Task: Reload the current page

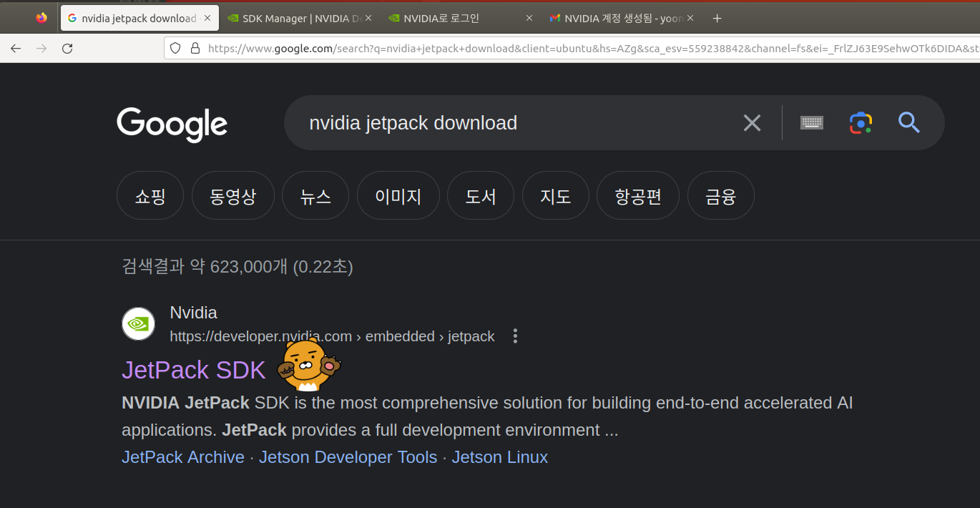Action: tap(67, 49)
